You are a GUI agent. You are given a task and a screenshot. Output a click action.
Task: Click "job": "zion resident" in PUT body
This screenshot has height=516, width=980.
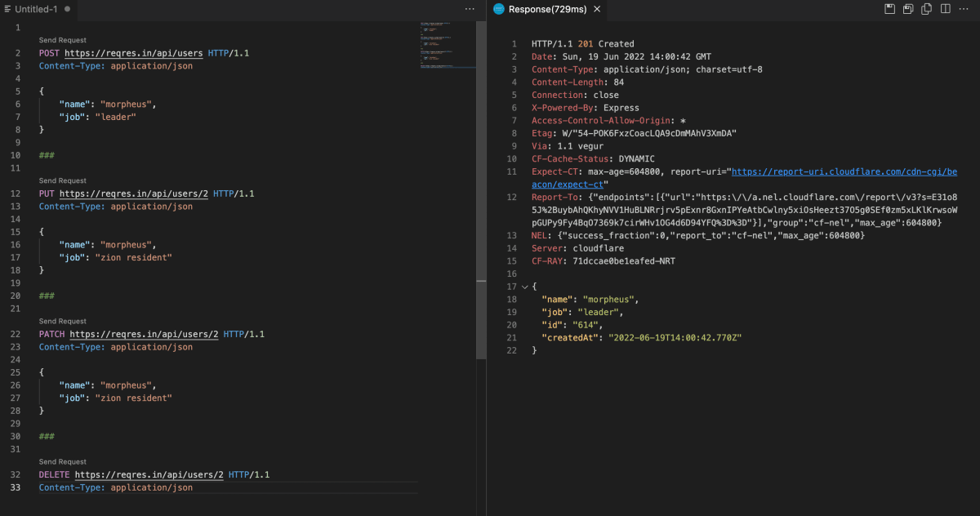[116, 257]
